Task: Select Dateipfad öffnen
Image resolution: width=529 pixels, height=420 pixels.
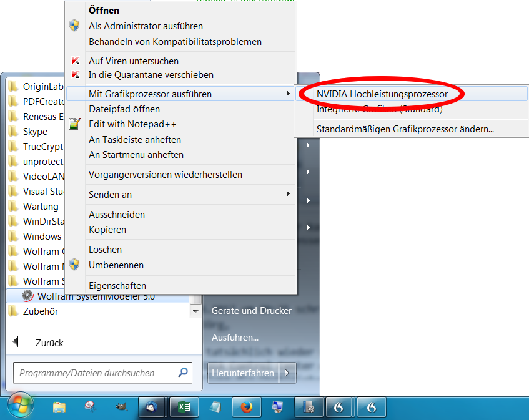Action: click(x=124, y=109)
